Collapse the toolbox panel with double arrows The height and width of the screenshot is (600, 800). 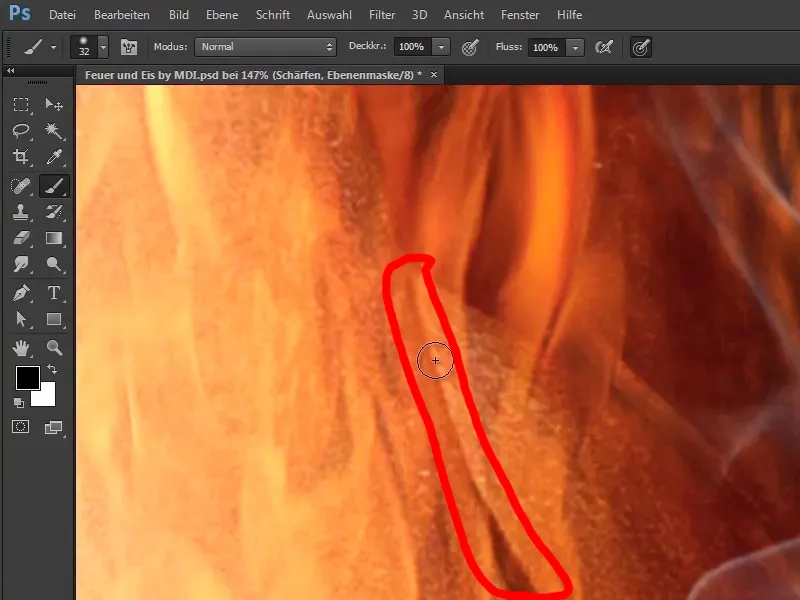[x=11, y=71]
